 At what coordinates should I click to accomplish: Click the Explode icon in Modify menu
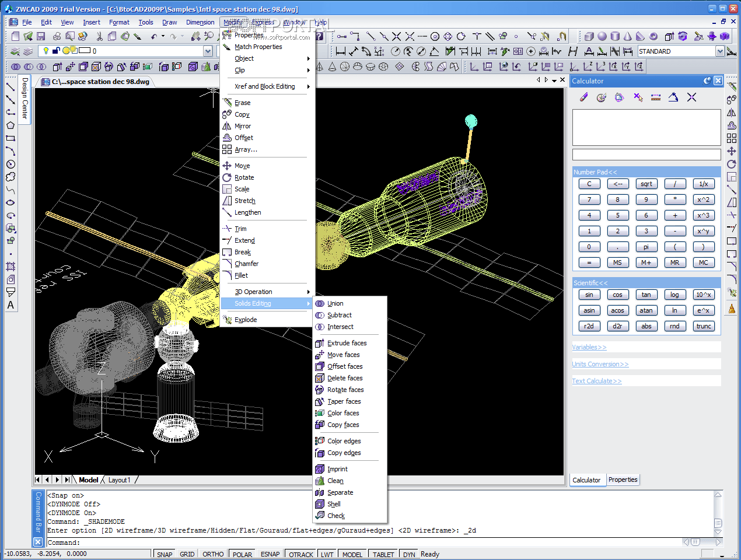point(227,320)
